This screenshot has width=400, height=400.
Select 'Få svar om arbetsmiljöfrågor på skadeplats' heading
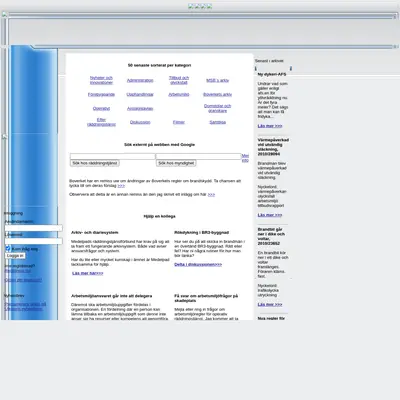[x=206, y=298]
